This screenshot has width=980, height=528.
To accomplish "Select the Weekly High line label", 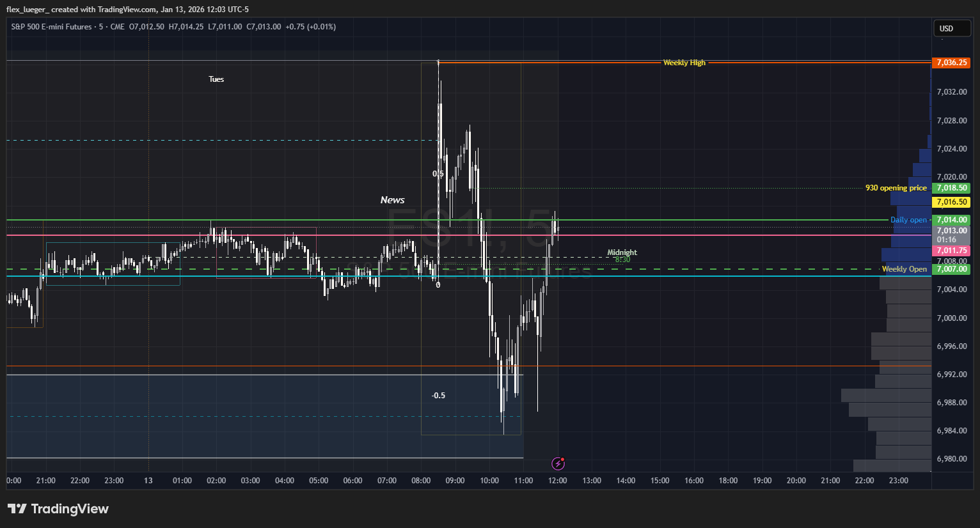I will coord(684,63).
